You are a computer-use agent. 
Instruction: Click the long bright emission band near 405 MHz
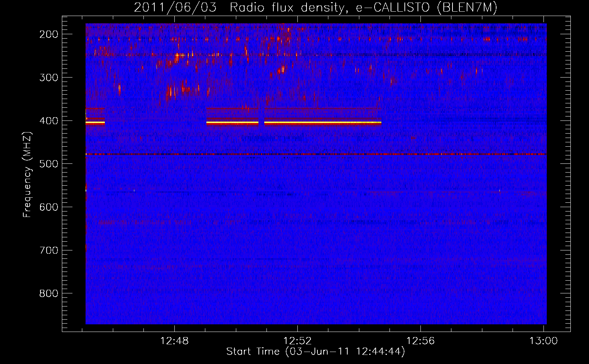(x=323, y=123)
